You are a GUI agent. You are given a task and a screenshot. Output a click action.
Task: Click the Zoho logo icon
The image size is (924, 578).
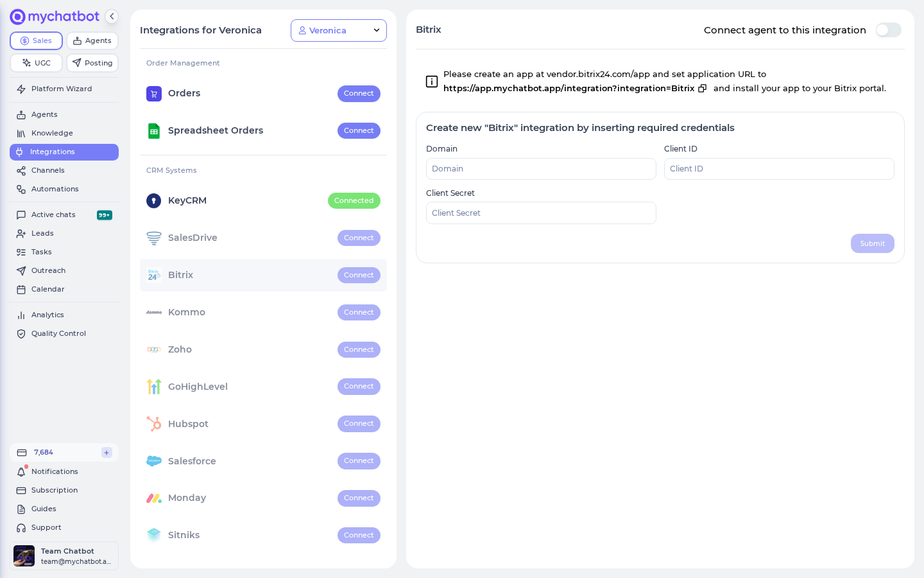point(154,350)
